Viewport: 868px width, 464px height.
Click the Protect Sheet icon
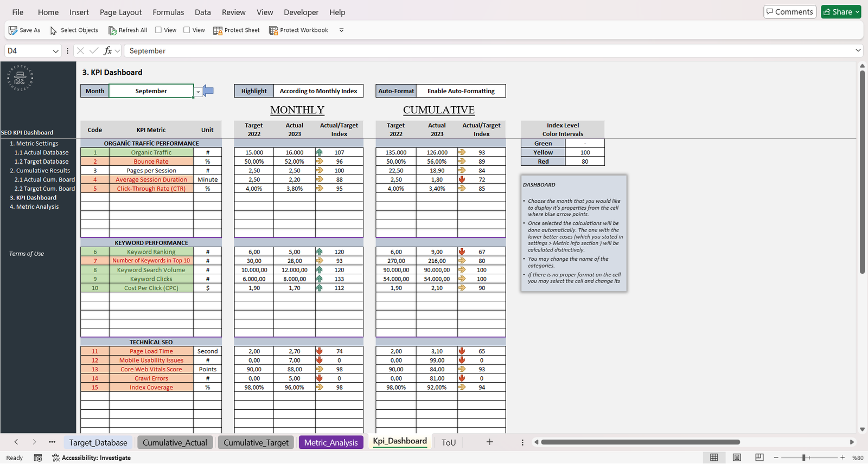218,30
